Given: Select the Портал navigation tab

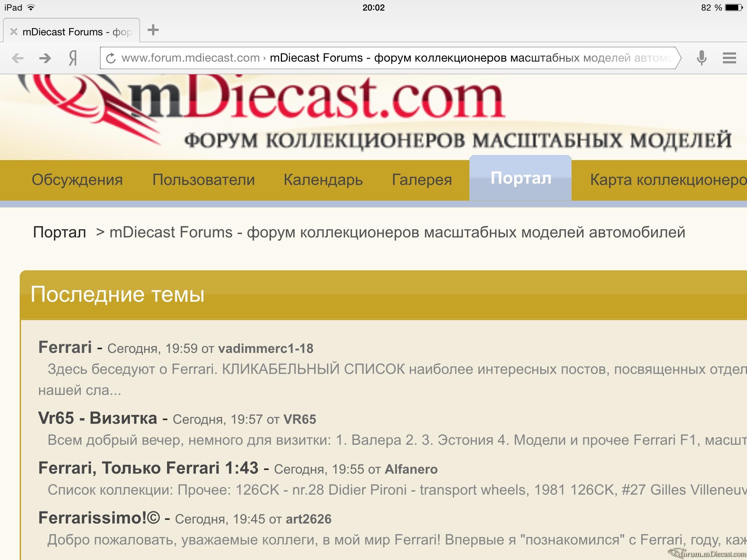Looking at the screenshot, I should (x=520, y=178).
